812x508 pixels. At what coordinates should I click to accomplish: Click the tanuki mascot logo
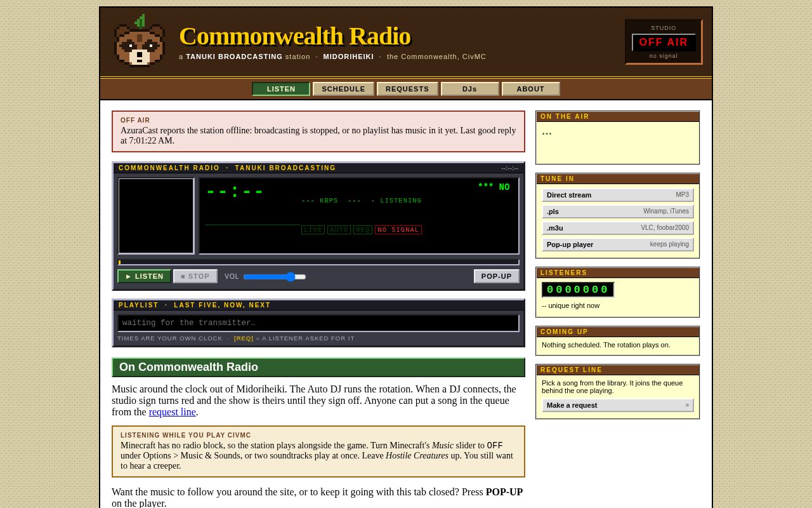coord(140,41)
